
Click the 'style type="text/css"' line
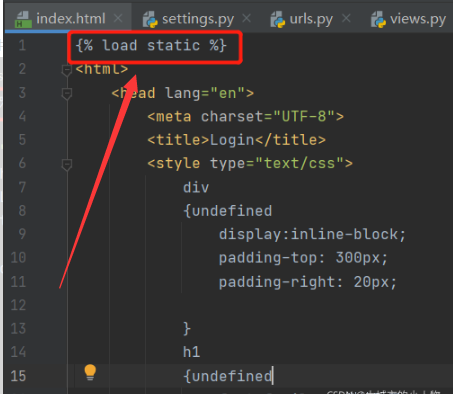click(250, 164)
